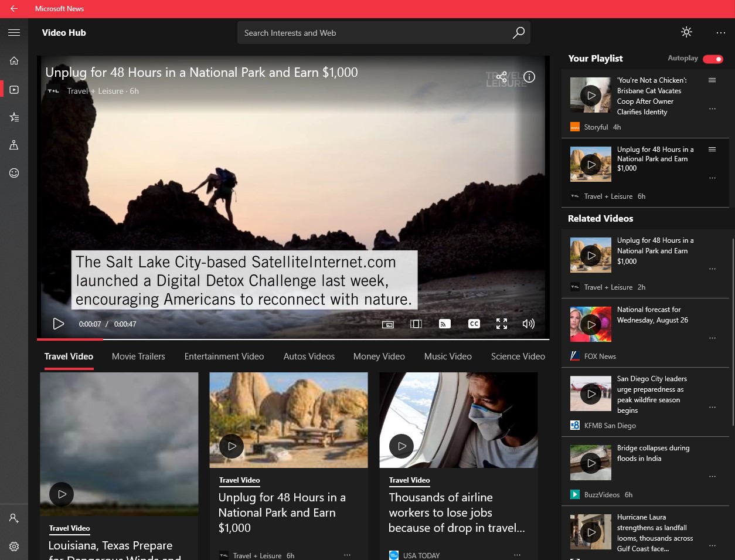Mute the video volume
Viewport: 735px width, 560px height.
[x=529, y=324]
